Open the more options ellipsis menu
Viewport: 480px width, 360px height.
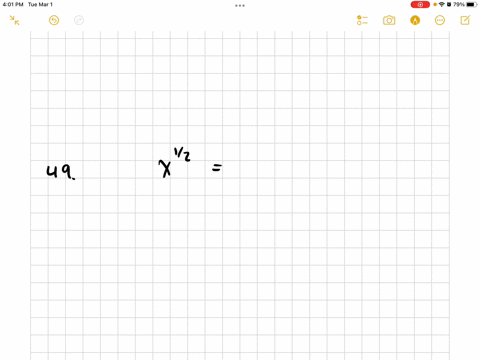(440, 20)
